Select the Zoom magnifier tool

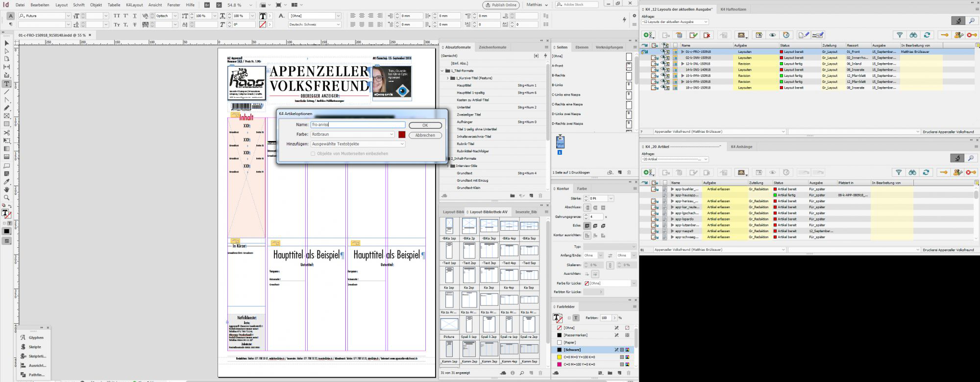[7, 198]
